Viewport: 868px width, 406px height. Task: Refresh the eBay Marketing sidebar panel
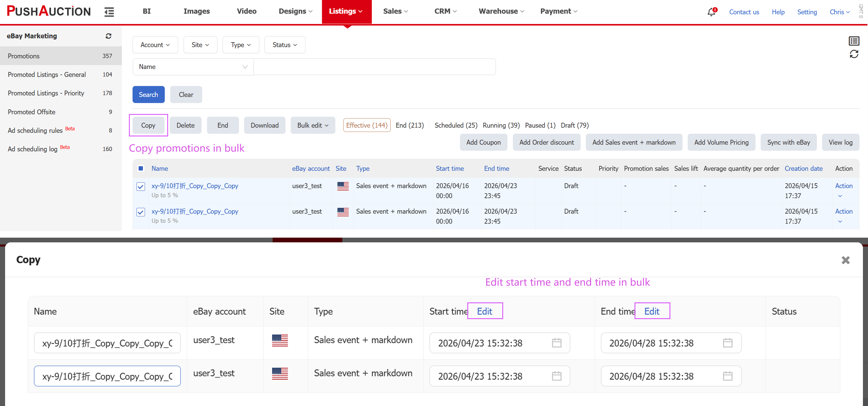(x=109, y=36)
